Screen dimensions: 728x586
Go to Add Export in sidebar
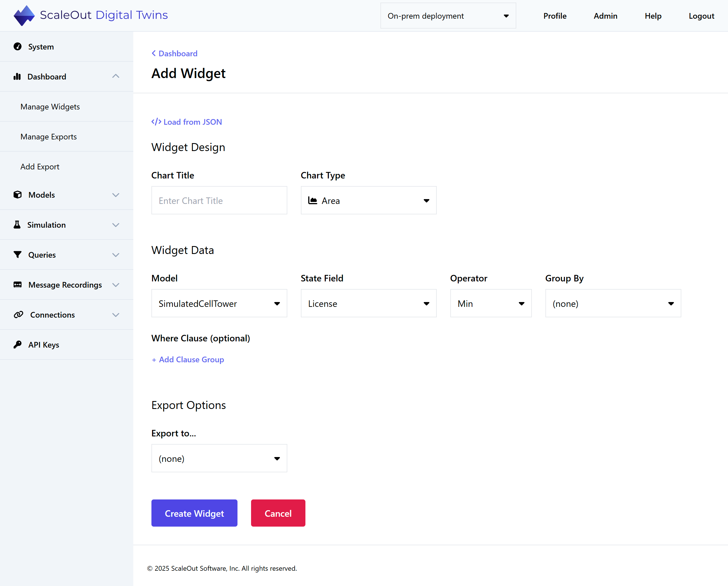tap(40, 167)
